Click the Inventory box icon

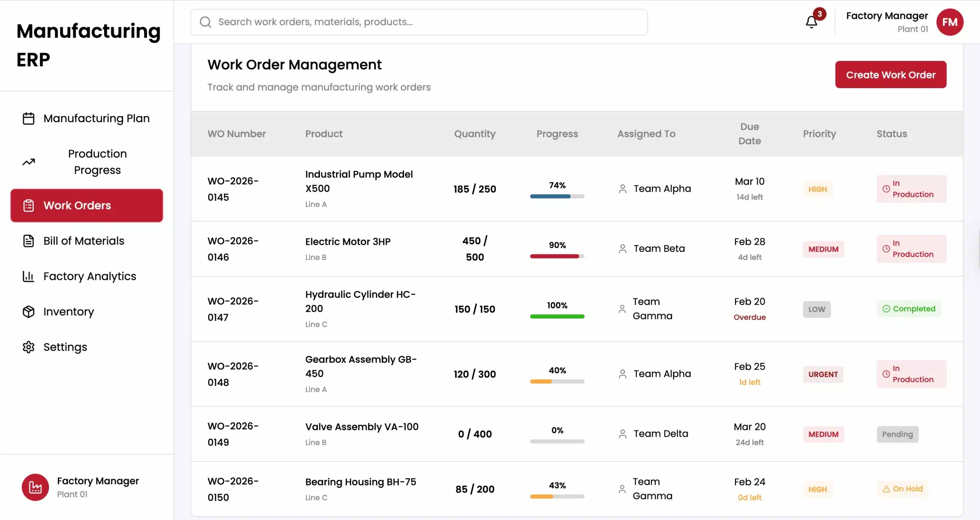28,312
